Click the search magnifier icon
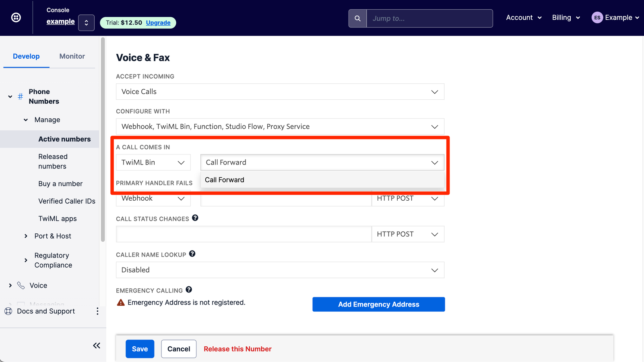The height and width of the screenshot is (362, 644). coord(357,18)
